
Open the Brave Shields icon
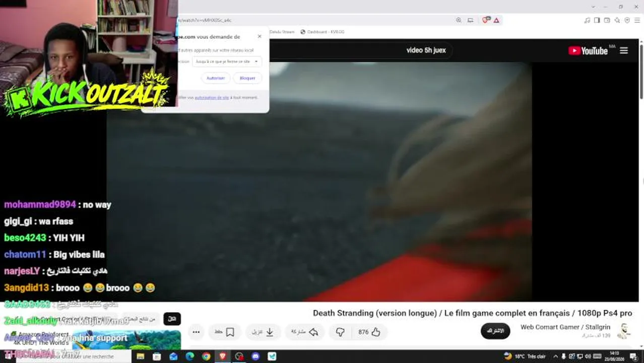[x=486, y=20]
